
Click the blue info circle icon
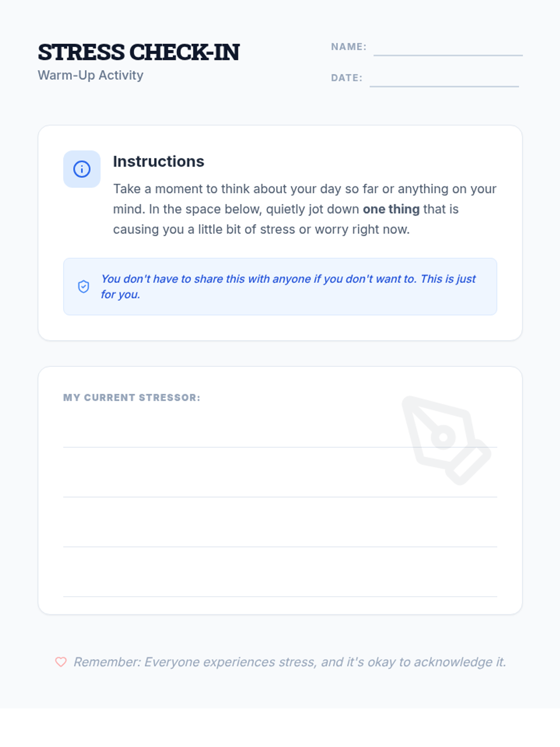(x=82, y=169)
